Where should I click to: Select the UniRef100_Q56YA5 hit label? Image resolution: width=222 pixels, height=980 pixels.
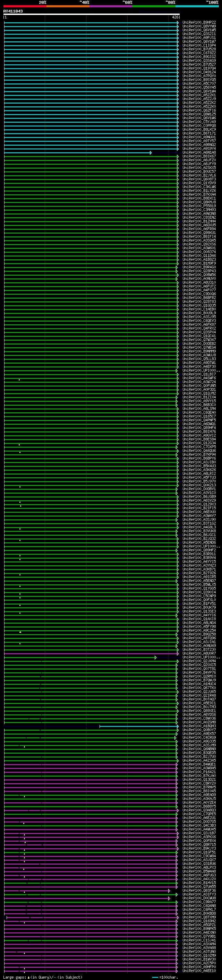click(x=199, y=88)
